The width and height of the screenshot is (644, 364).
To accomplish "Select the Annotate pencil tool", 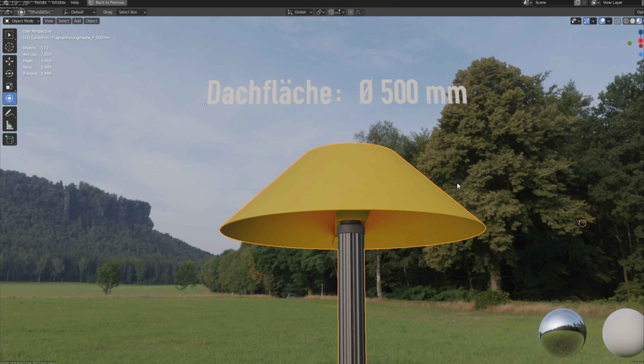I will (9, 113).
